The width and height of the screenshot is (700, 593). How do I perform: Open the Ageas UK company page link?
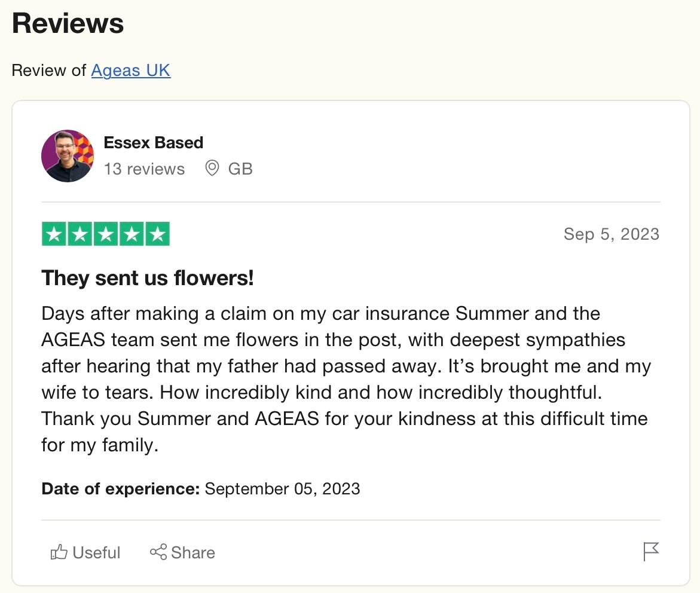(x=130, y=71)
